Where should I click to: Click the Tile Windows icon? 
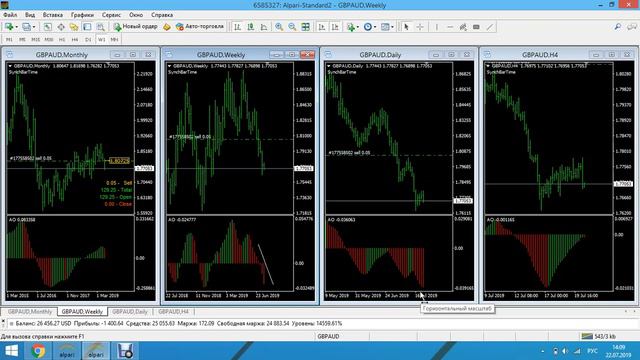(x=305, y=27)
